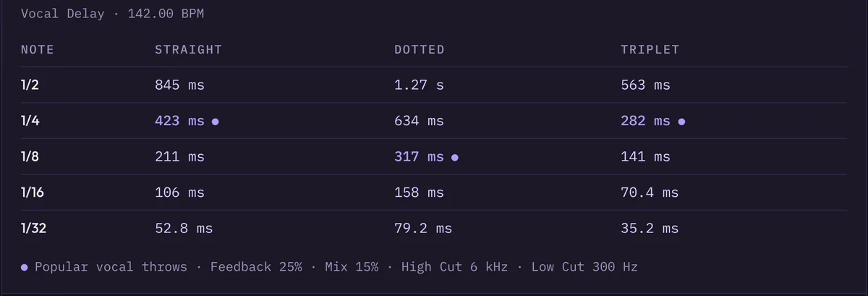
Task: Click the dot beside 317 ms
Action: coord(454,157)
